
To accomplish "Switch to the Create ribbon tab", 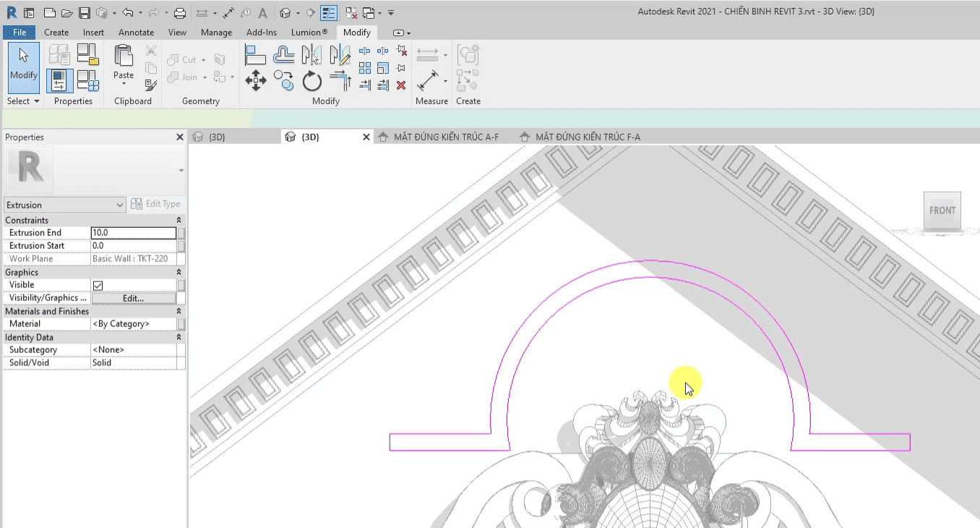I will pos(56,33).
